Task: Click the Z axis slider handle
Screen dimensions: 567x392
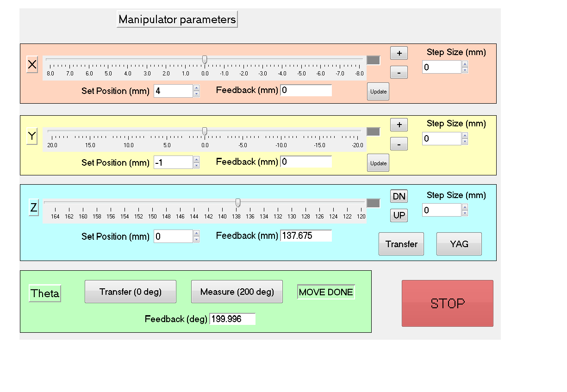Action: (238, 203)
